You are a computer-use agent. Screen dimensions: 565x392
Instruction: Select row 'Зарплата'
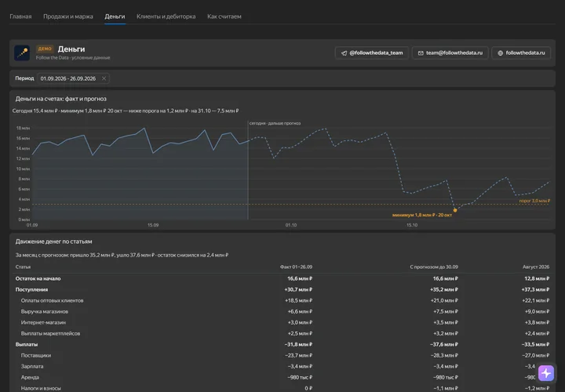282,366
